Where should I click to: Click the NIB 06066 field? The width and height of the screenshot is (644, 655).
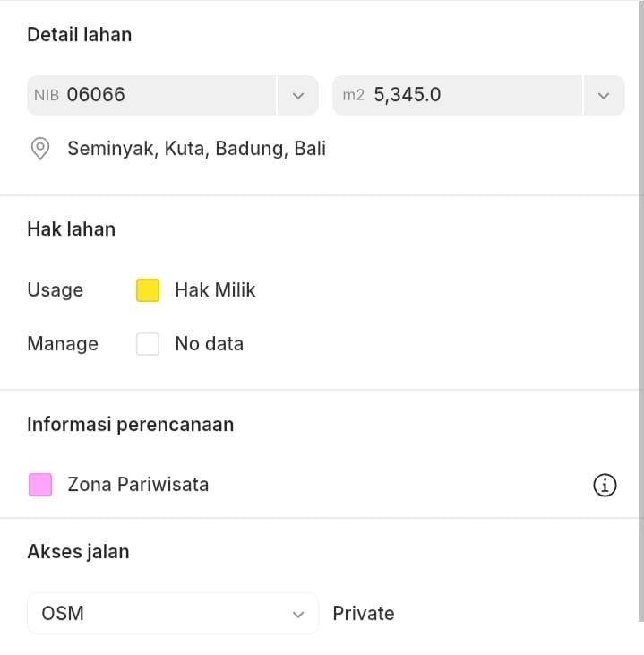point(152,95)
